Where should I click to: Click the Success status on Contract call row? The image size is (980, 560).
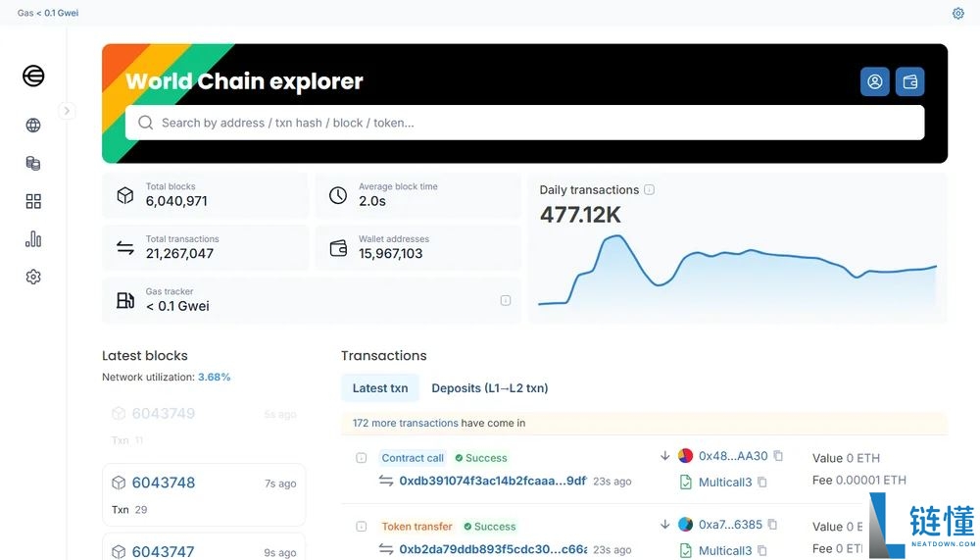(480, 458)
